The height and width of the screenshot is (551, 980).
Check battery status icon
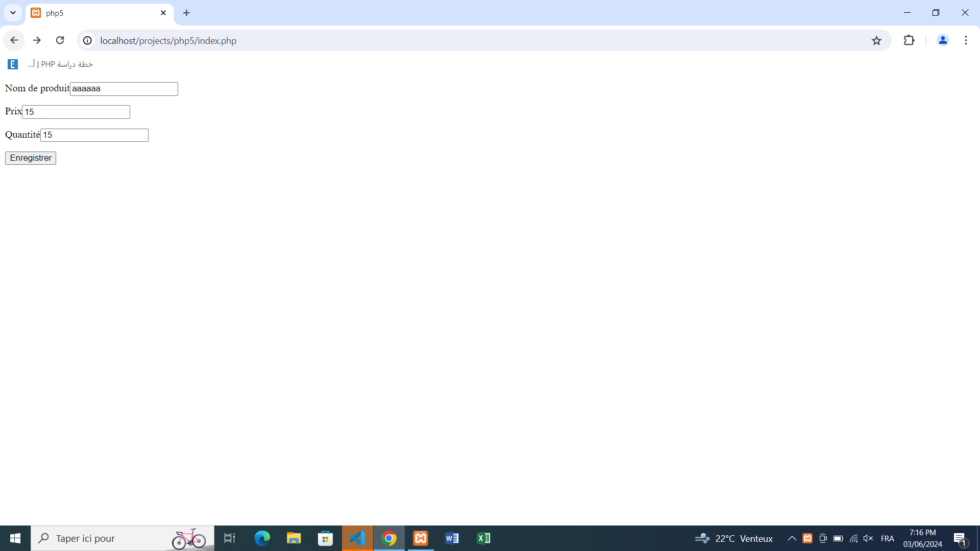tap(838, 538)
